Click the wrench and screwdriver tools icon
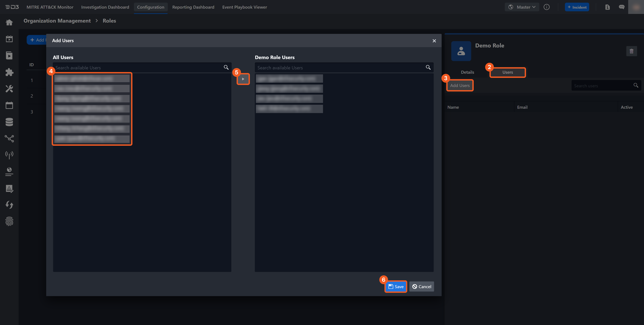Viewport: 644px width, 325px height. [9, 89]
